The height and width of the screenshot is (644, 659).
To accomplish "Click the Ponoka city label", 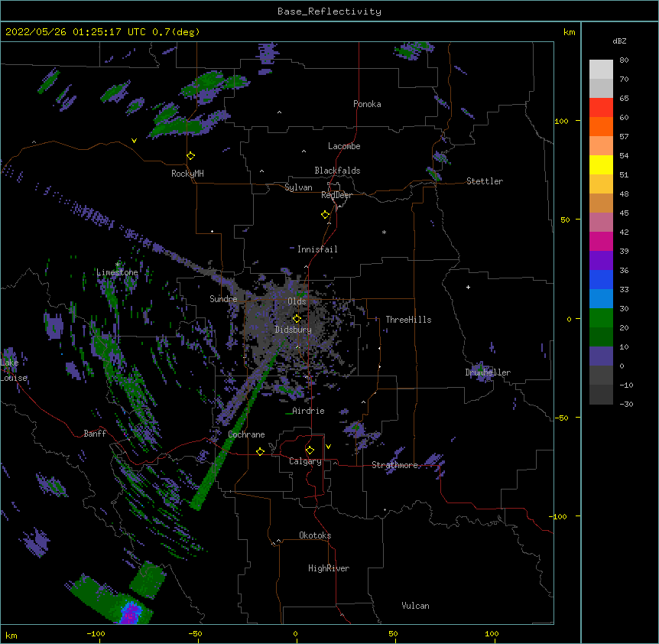I will [x=367, y=104].
